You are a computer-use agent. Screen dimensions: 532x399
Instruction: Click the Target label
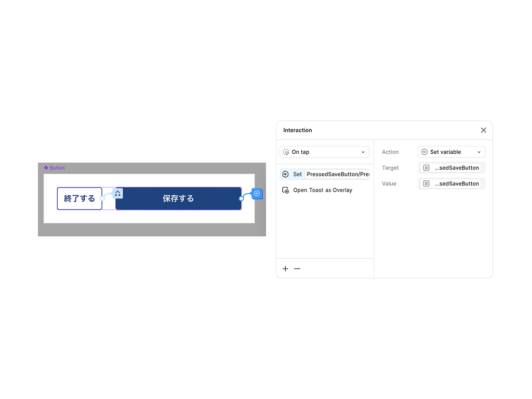pyautogui.click(x=390, y=168)
